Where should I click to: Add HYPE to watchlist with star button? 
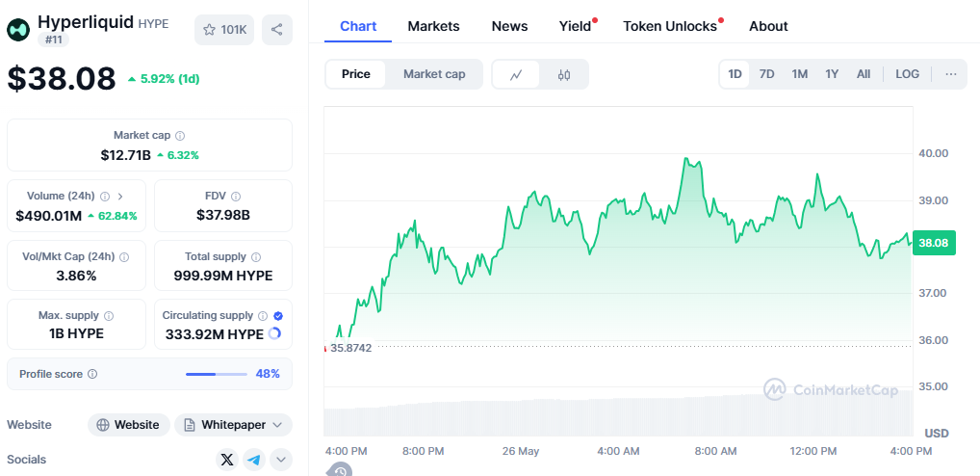click(224, 30)
